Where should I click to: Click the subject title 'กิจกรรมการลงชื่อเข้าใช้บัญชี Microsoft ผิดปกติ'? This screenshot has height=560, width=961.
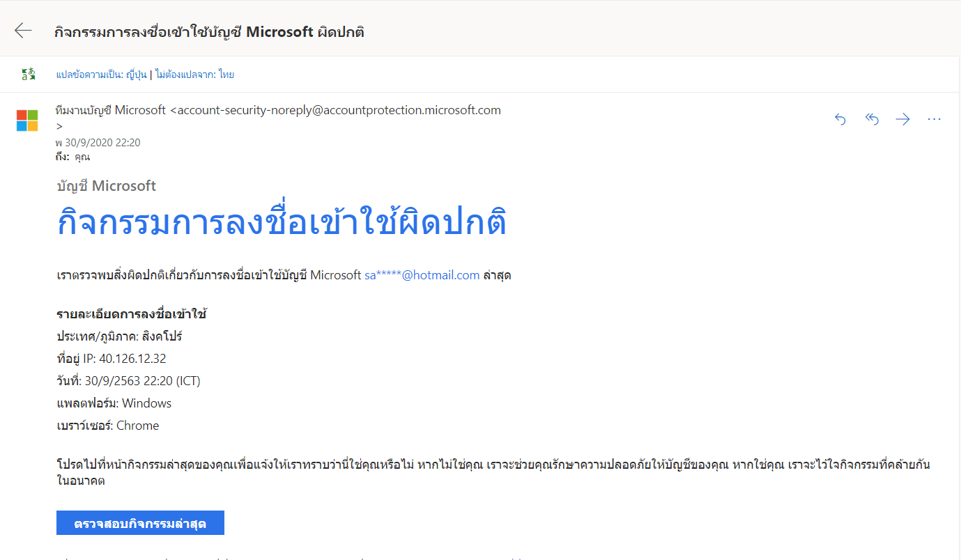[210, 32]
